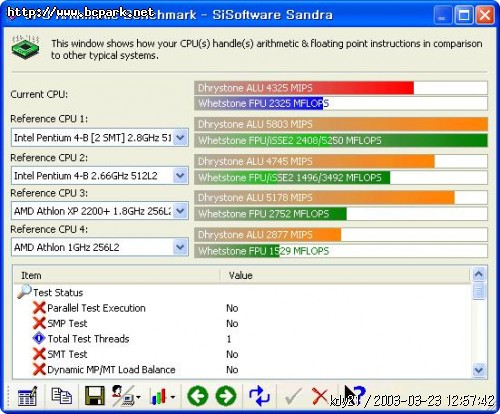The image size is (500, 414).
Task: Open the user-computer wizard icon
Action: (x=123, y=396)
